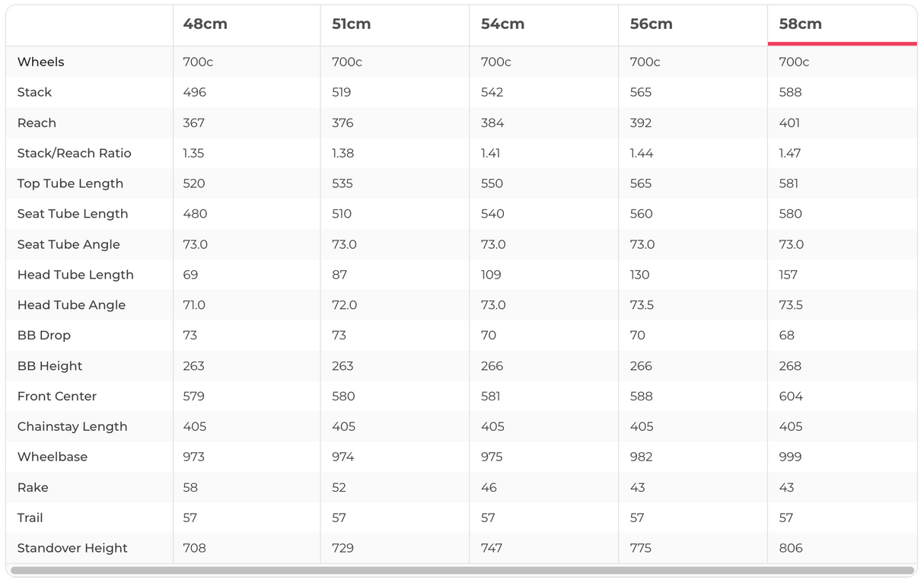Click the 54cm BB Height value 266
Screen dimensions: 924x583
pyautogui.click(x=492, y=366)
